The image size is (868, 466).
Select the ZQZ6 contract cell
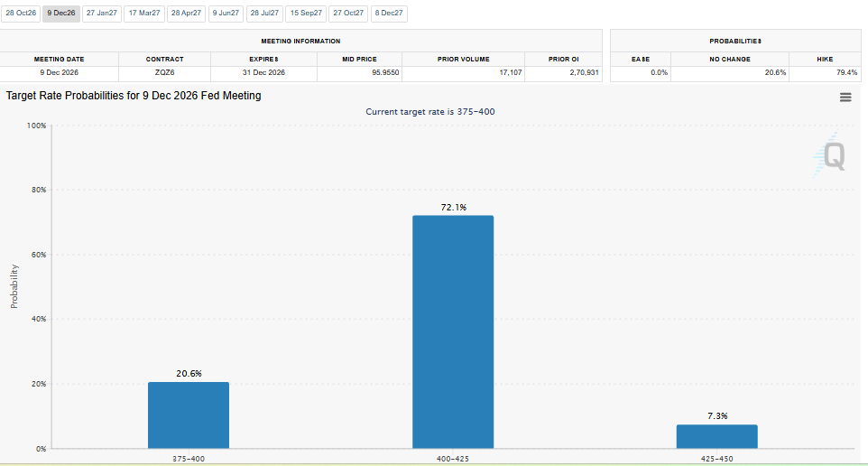click(x=164, y=72)
